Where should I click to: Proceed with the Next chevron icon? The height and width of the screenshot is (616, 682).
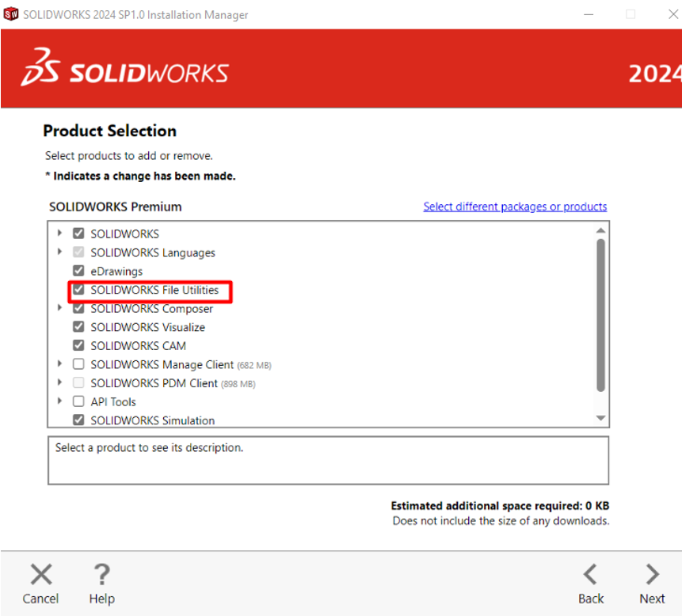click(x=652, y=574)
